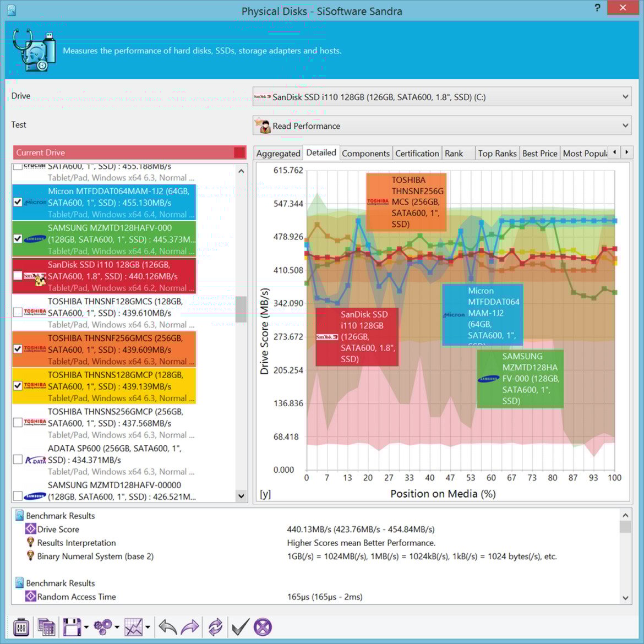Open the Best Price tab

pyautogui.click(x=539, y=153)
